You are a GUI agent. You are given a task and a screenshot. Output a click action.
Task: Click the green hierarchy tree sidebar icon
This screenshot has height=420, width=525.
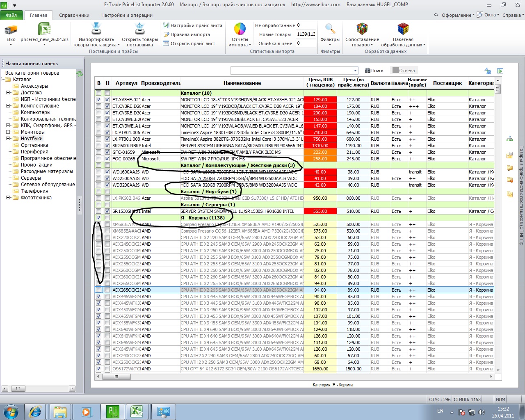coord(510,139)
